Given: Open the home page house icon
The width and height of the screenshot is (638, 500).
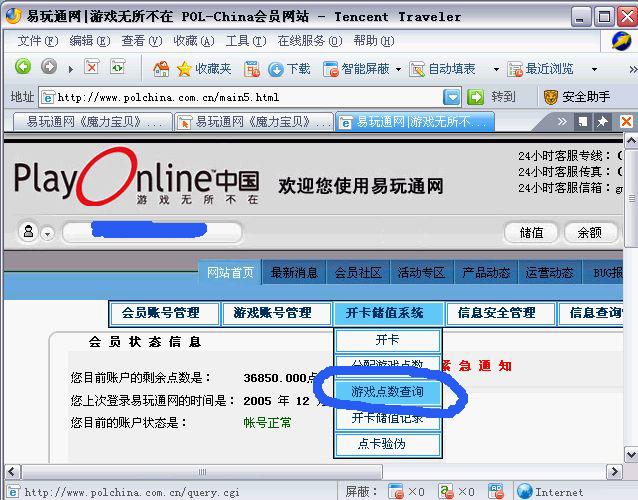Looking at the screenshot, I should click(161, 69).
